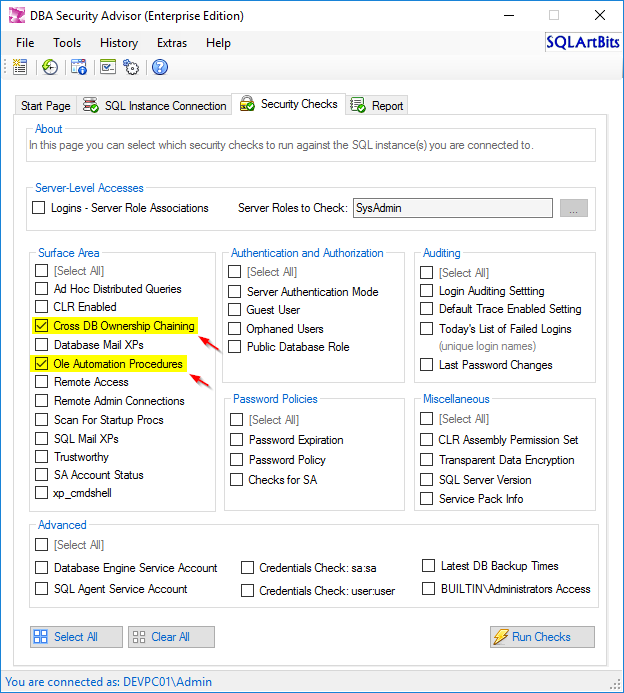Open the Tools menu
624x693 pixels.
(67, 43)
